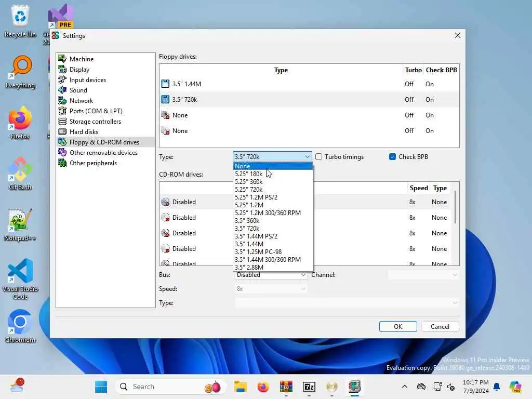
Task: Select the Input devices category icon
Action: click(62, 79)
